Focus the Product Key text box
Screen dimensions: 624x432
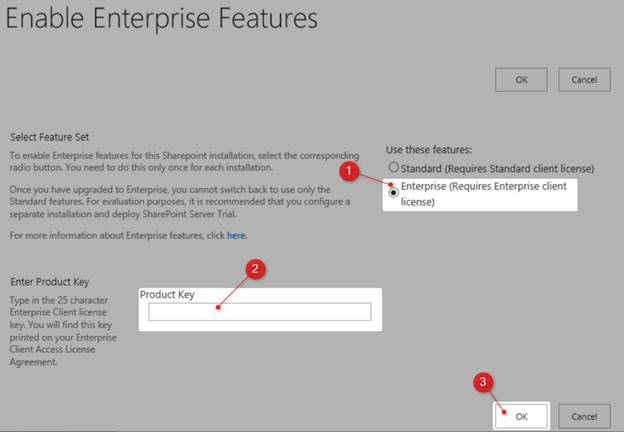tap(260, 312)
